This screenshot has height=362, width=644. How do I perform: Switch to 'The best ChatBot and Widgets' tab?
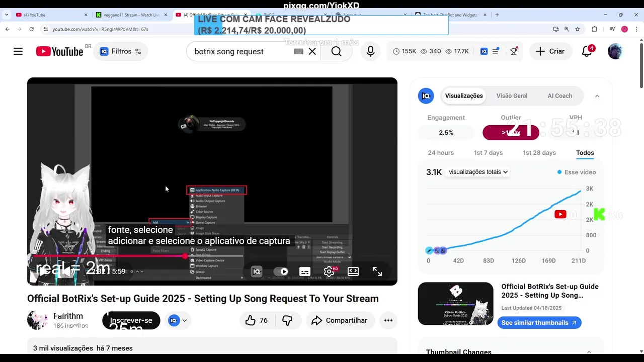click(x=451, y=15)
